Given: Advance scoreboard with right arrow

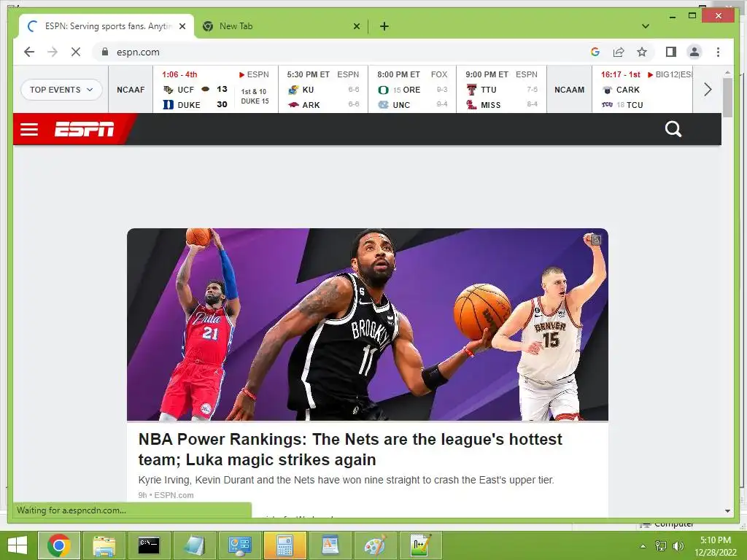Looking at the screenshot, I should [708, 90].
